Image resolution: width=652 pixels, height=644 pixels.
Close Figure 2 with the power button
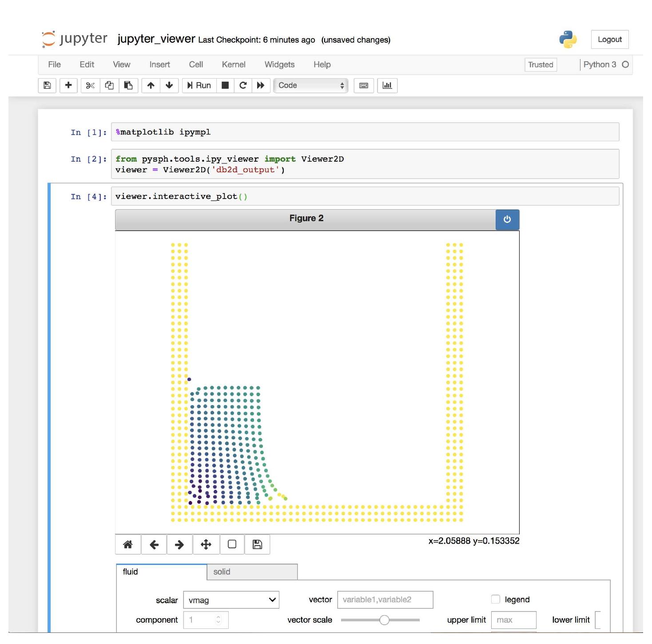(507, 219)
